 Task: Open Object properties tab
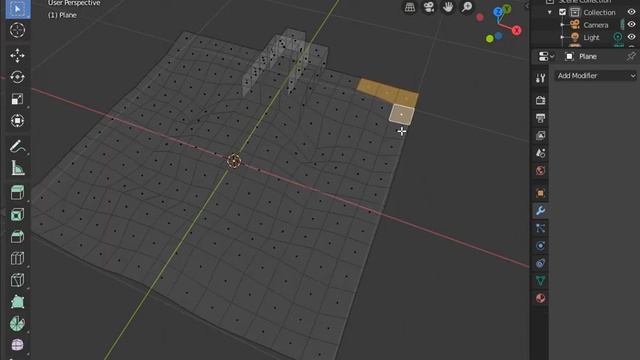[540, 193]
